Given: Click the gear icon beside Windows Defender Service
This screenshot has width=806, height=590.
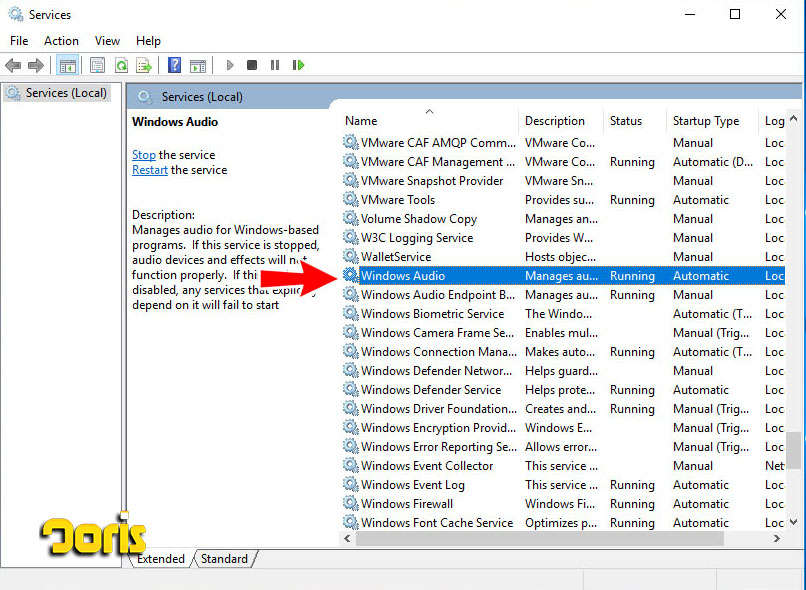Looking at the screenshot, I should (x=351, y=390).
